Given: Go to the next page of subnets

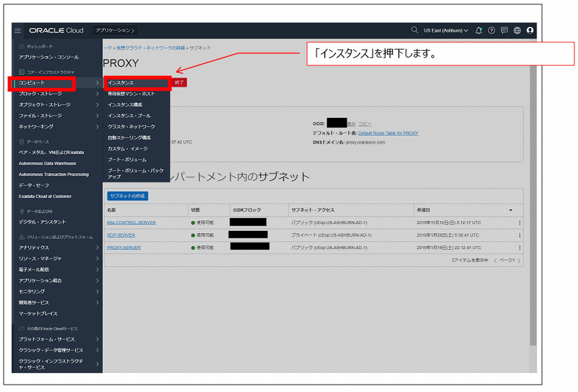Looking at the screenshot, I should tap(519, 260).
